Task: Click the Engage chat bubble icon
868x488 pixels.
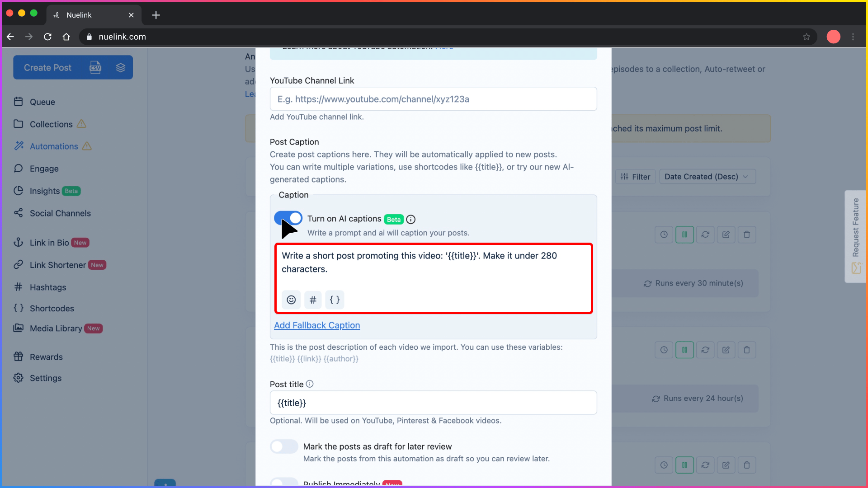Action: [x=18, y=168]
